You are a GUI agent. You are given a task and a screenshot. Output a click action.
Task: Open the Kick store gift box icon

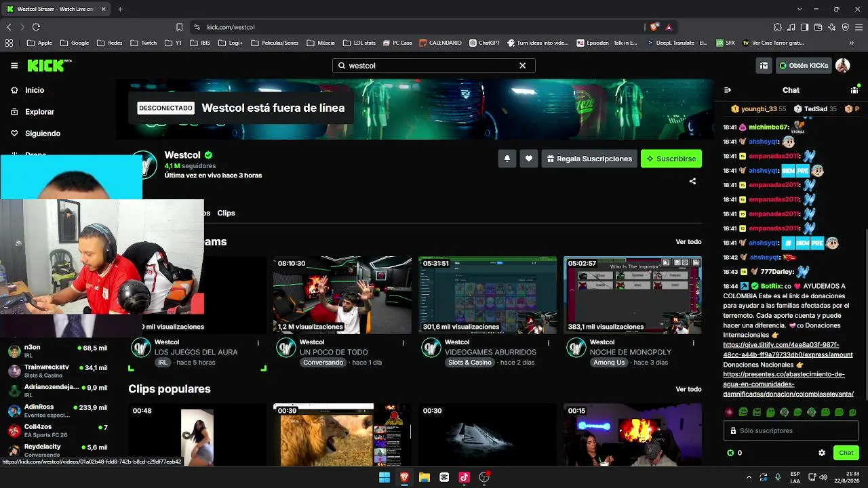pyautogui.click(x=764, y=66)
